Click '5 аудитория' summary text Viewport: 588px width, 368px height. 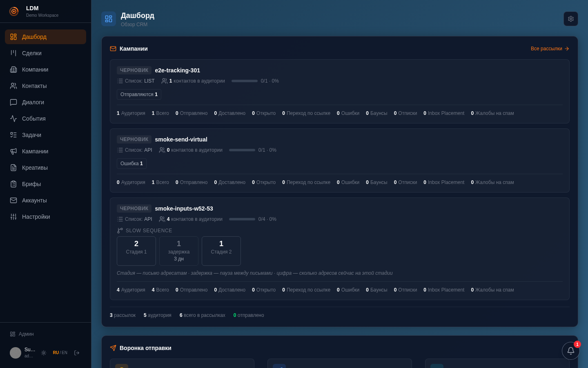158,315
